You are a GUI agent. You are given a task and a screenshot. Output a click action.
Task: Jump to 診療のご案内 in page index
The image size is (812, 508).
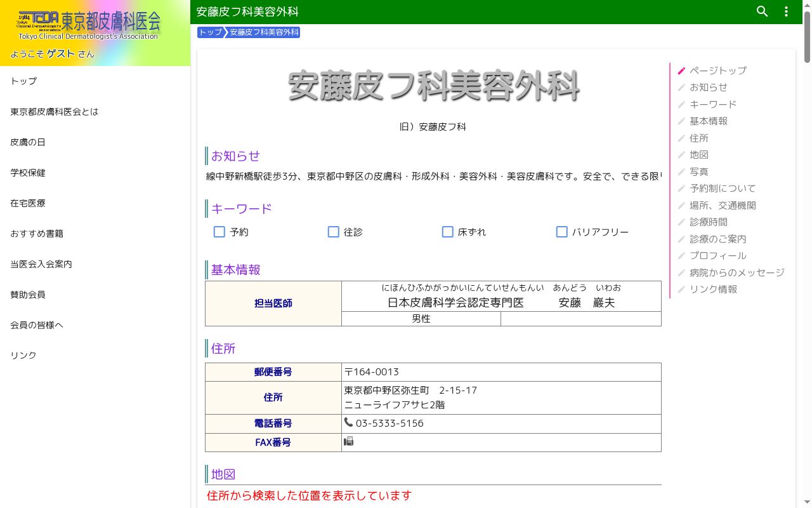pyautogui.click(x=718, y=239)
